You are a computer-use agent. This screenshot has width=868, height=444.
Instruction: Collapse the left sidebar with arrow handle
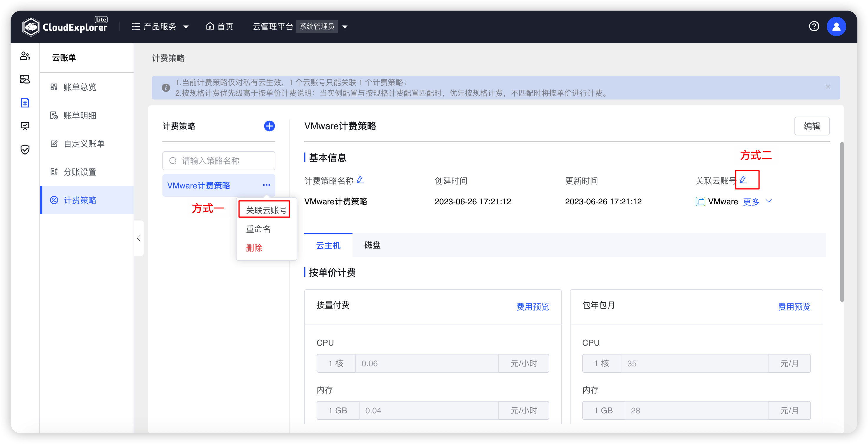tap(139, 238)
